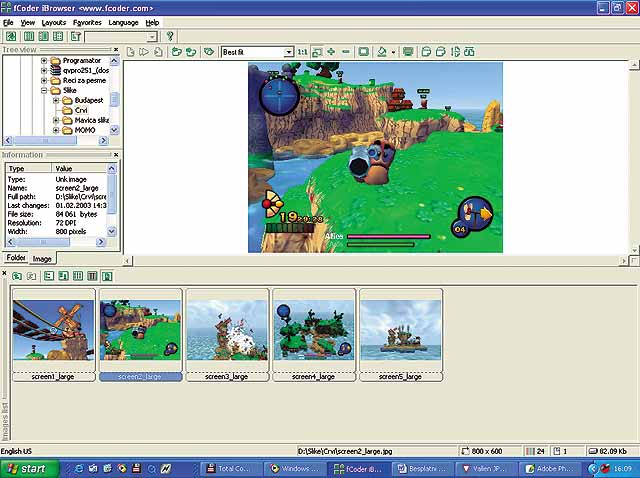Select the screen3_large thumbnail
The image size is (640, 478).
tap(227, 335)
